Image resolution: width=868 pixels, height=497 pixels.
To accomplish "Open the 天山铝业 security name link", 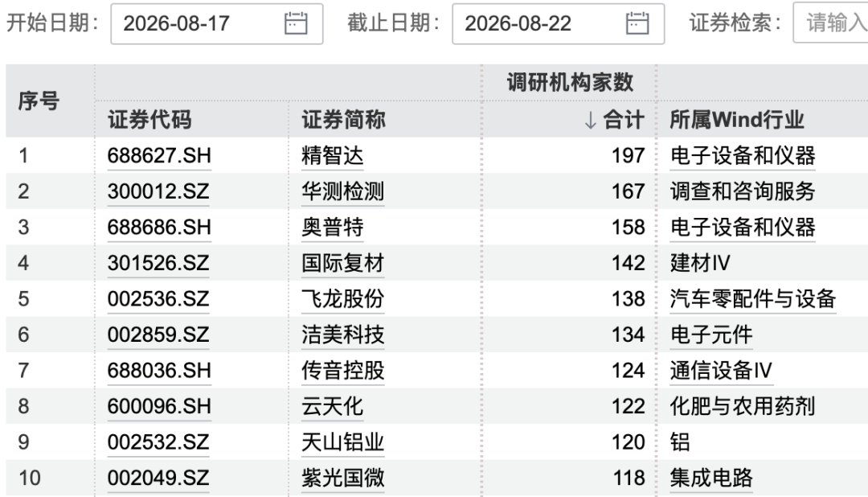I will click(x=342, y=442).
